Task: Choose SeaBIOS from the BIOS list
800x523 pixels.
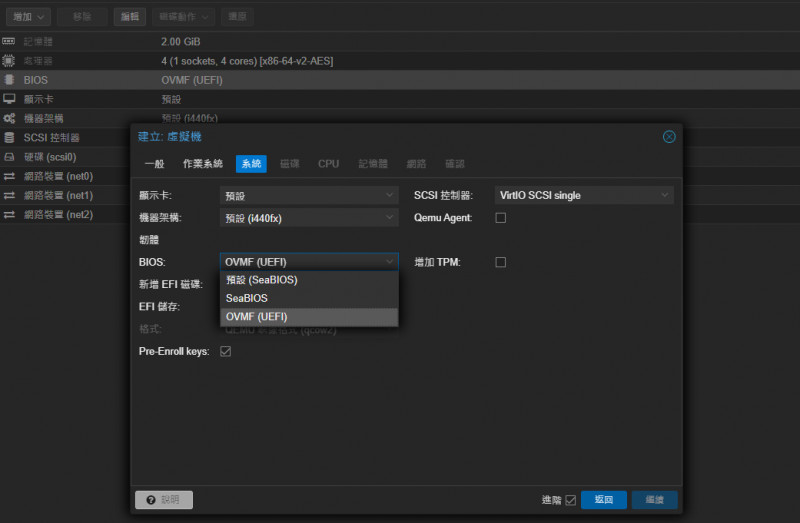Action: pos(247,298)
